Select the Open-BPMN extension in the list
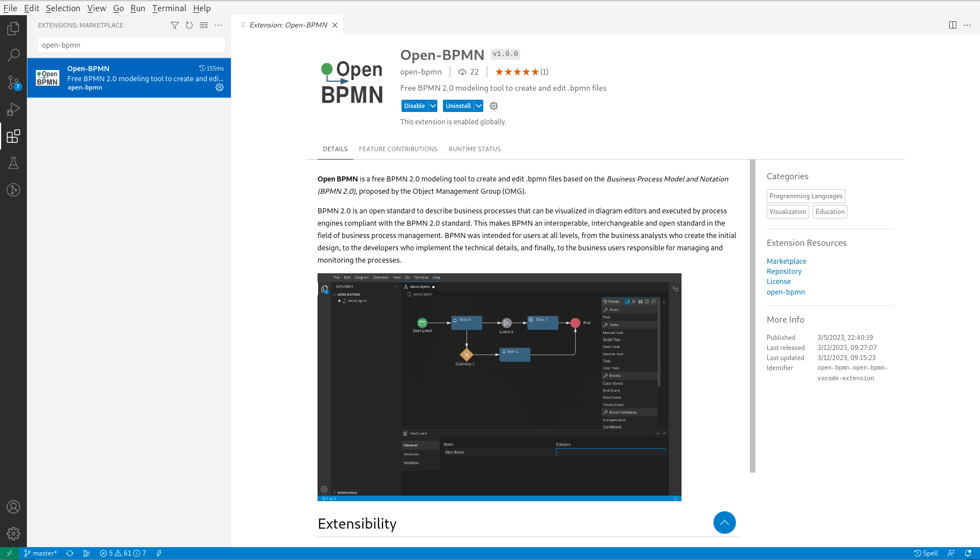The width and height of the screenshot is (980, 560). tap(129, 78)
